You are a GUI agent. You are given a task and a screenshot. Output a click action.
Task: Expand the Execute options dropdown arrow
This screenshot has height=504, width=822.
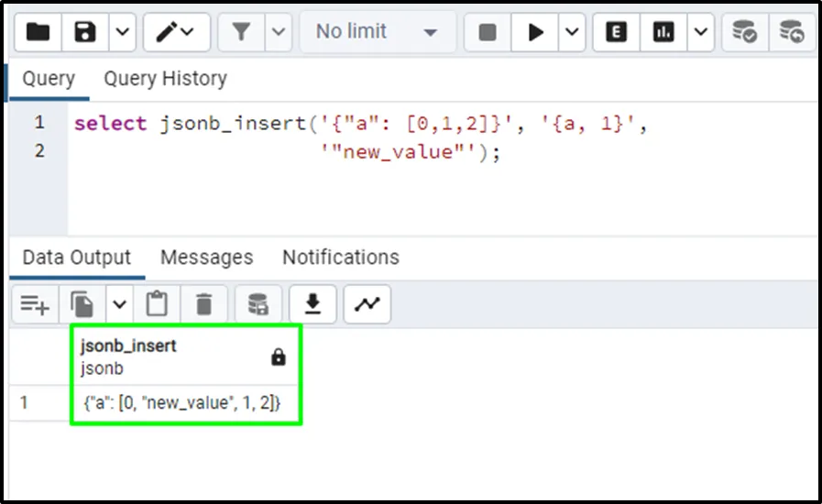click(572, 33)
